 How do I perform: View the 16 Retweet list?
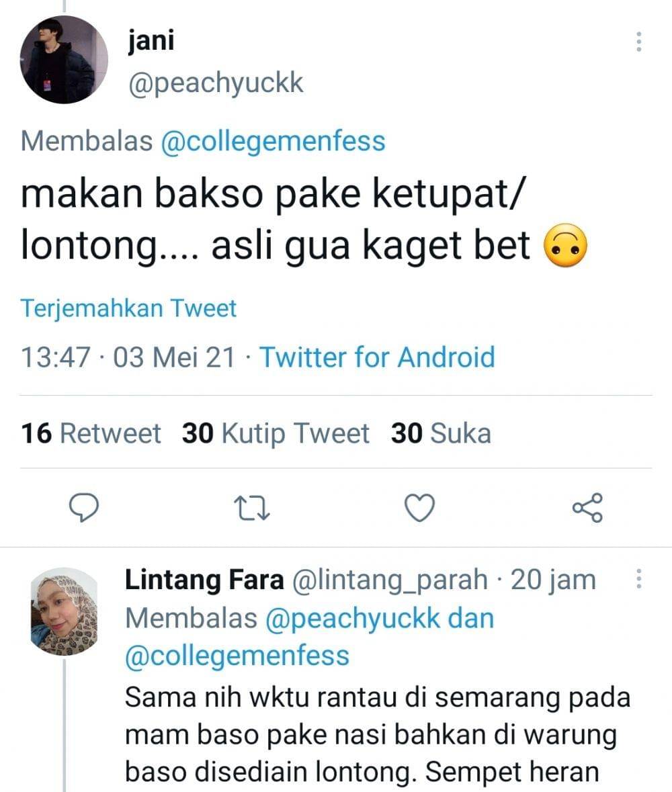(91, 433)
